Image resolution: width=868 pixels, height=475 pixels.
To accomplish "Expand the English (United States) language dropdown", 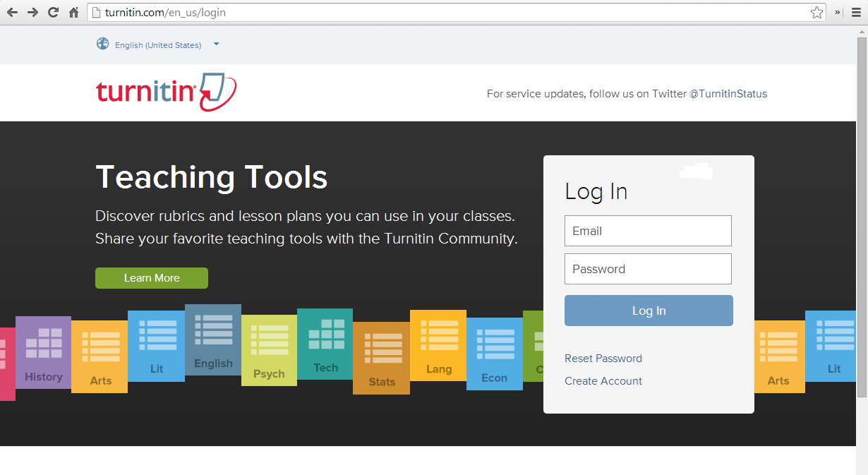I will point(158,44).
